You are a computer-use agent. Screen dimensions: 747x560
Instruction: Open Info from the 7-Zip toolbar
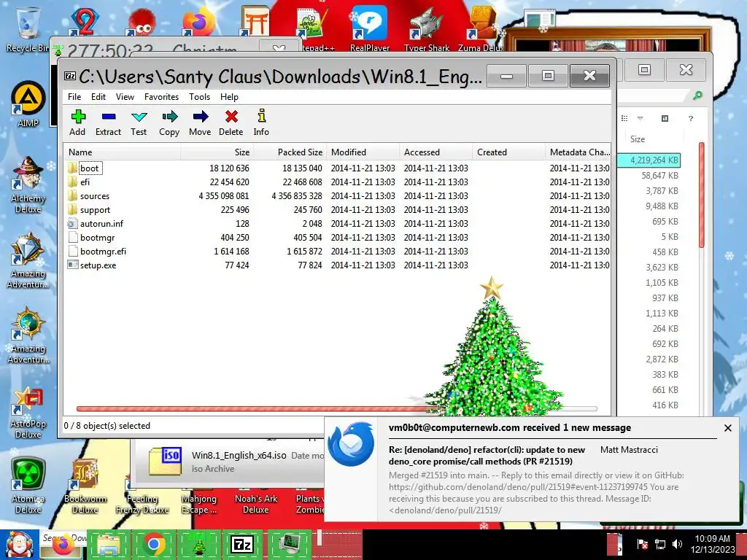(261, 122)
